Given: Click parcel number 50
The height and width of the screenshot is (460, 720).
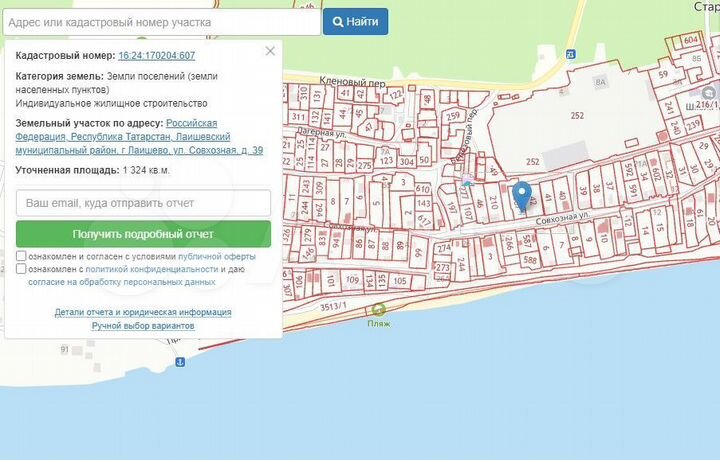Looking at the screenshot, I should [x=424, y=160].
